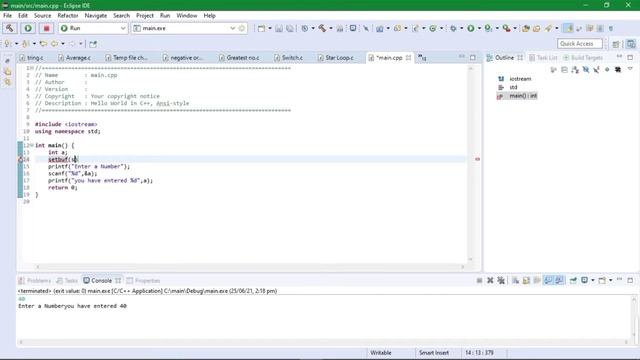Open the Help menu

pyautogui.click(x=209, y=16)
